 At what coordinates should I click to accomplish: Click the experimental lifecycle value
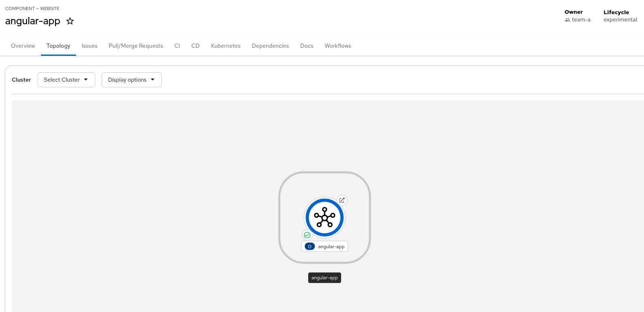(620, 20)
